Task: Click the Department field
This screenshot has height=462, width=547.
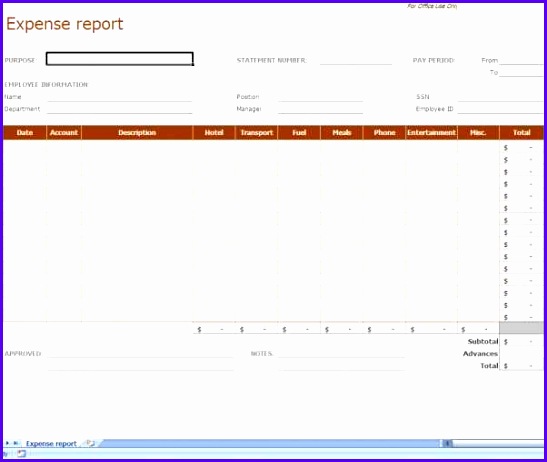Action: [x=120, y=109]
